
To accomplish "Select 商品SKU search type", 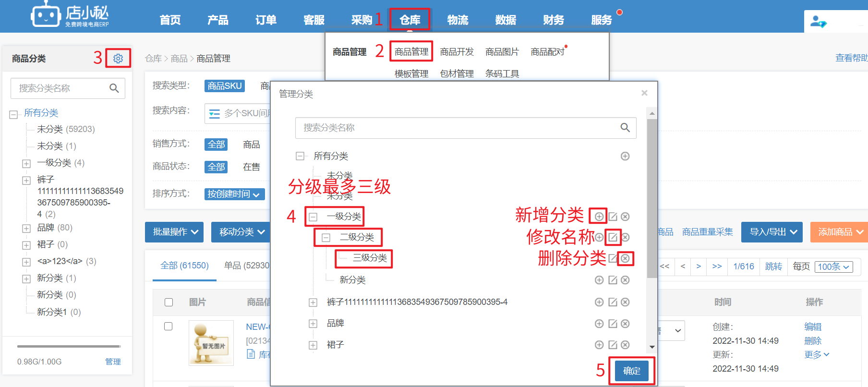I will [225, 86].
